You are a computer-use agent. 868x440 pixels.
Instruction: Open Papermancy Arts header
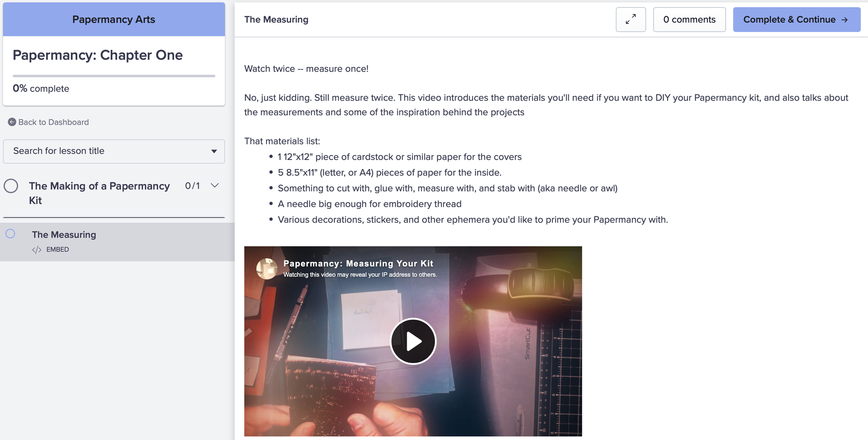pyautogui.click(x=114, y=20)
